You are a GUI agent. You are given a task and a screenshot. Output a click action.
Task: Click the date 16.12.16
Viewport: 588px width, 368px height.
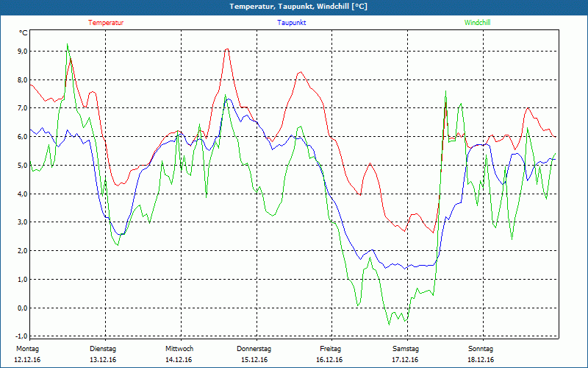329,360
